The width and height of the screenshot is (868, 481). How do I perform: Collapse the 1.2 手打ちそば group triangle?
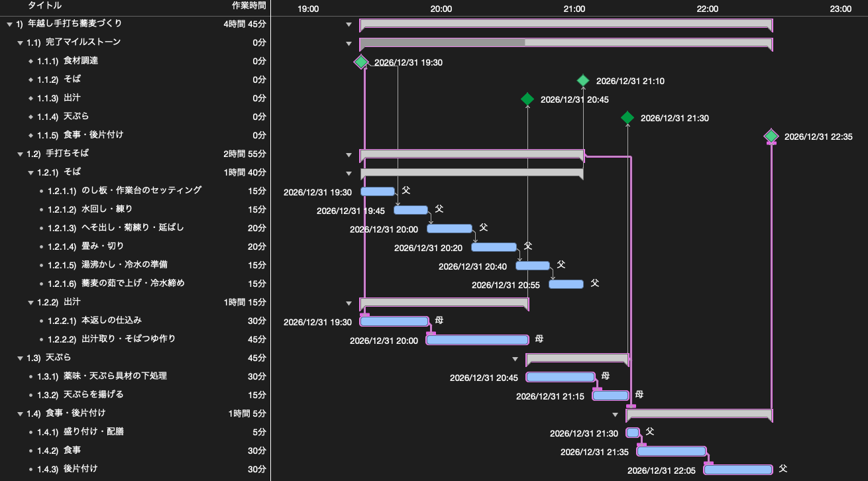click(x=20, y=154)
